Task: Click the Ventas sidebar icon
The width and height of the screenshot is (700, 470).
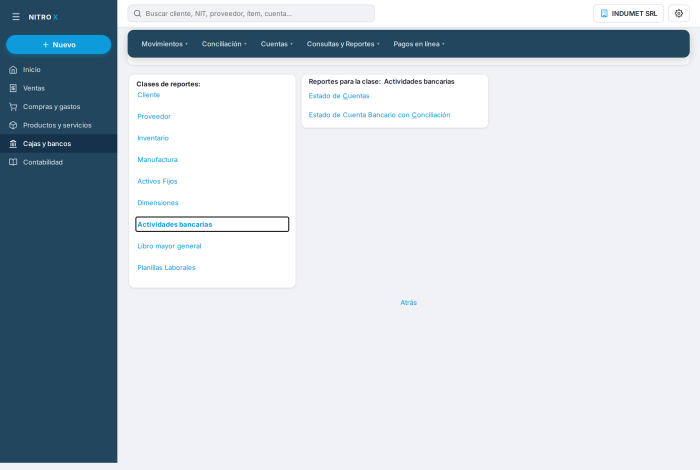Action: click(x=13, y=88)
